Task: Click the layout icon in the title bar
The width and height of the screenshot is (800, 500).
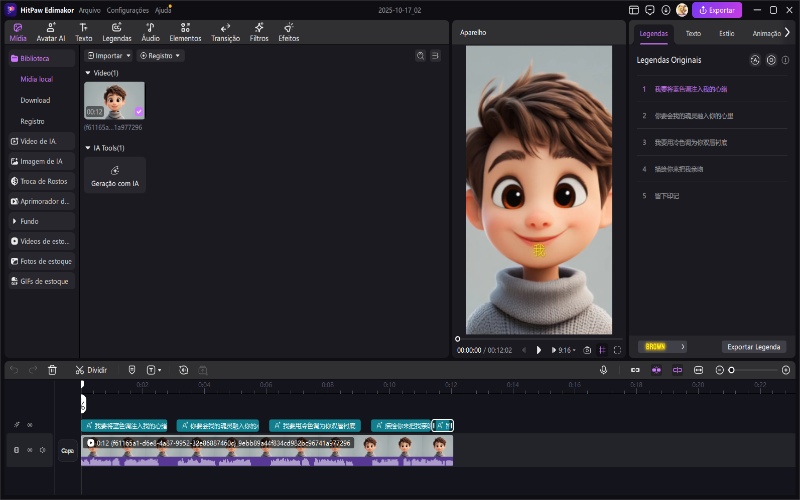Action: [x=634, y=10]
